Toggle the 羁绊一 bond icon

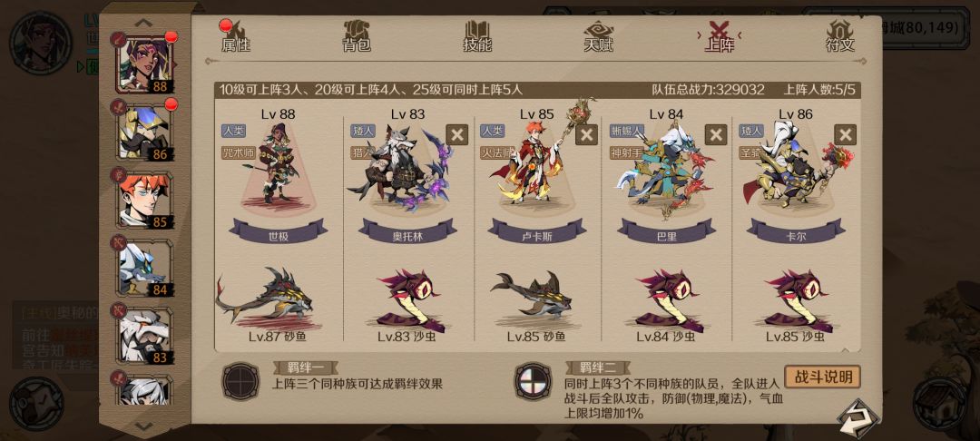click(x=241, y=380)
